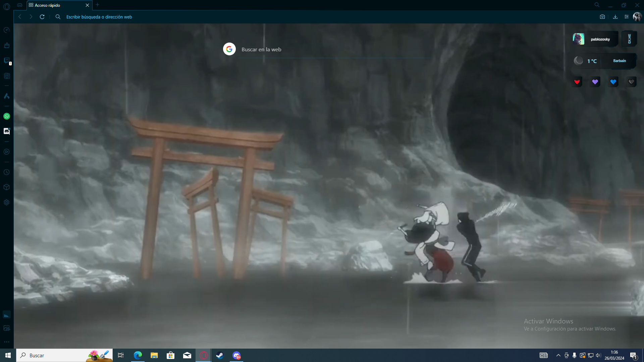This screenshot has width=644, height=362.
Task: Open Twitch panel in sidebar
Action: 6,60
